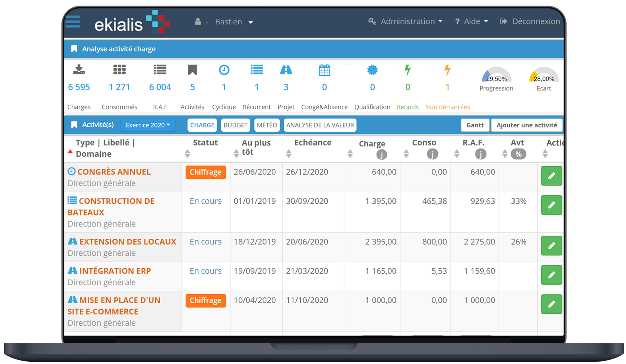Switch to the MÉTÉO tab

click(x=267, y=125)
